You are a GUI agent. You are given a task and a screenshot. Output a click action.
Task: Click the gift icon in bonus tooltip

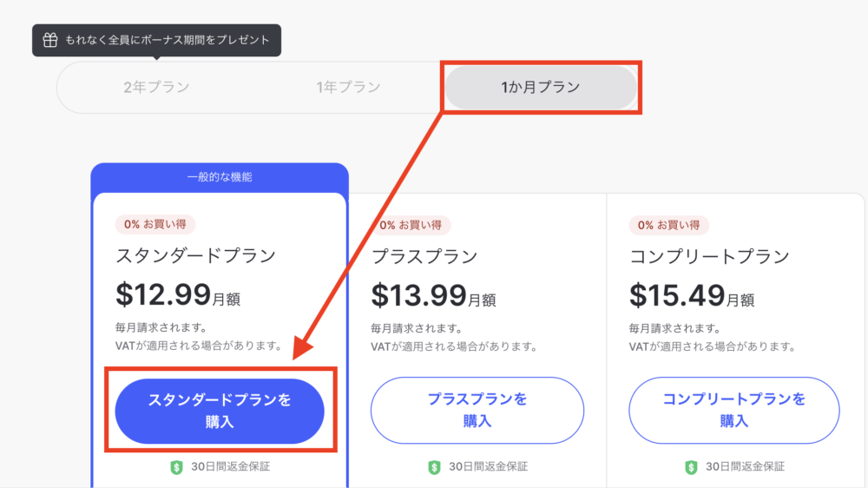click(50, 40)
